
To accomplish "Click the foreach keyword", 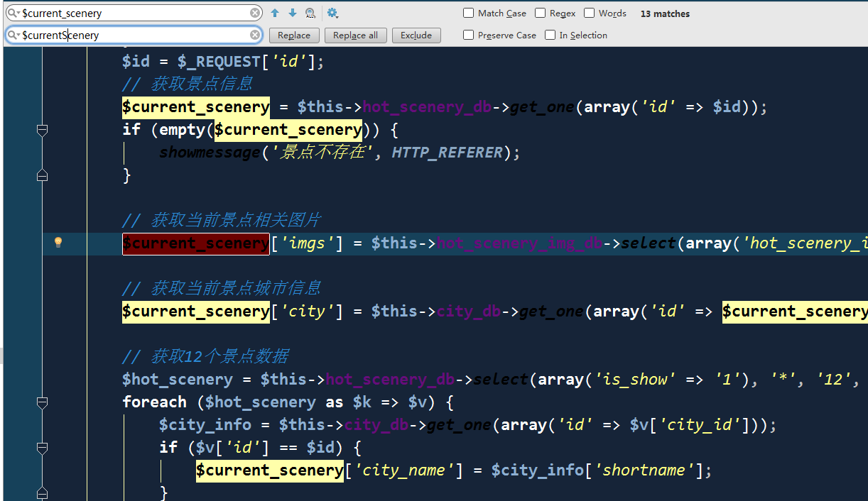I will 154,402.
